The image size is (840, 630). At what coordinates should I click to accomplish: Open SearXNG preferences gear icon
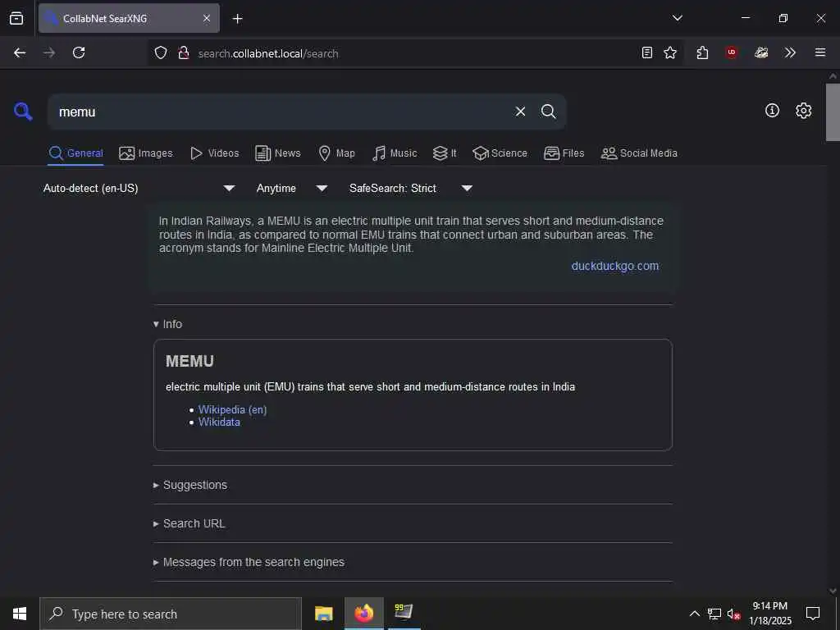pos(803,111)
